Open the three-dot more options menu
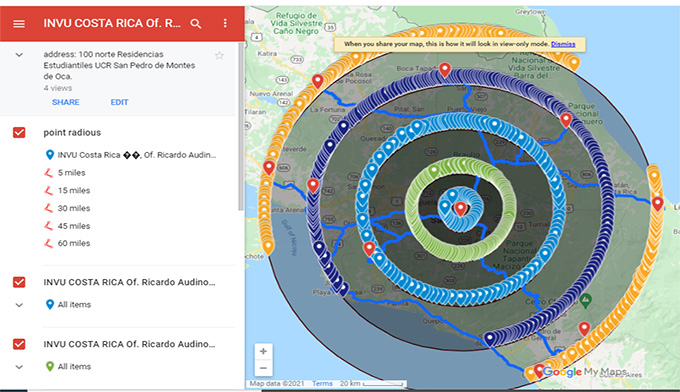 click(x=225, y=23)
